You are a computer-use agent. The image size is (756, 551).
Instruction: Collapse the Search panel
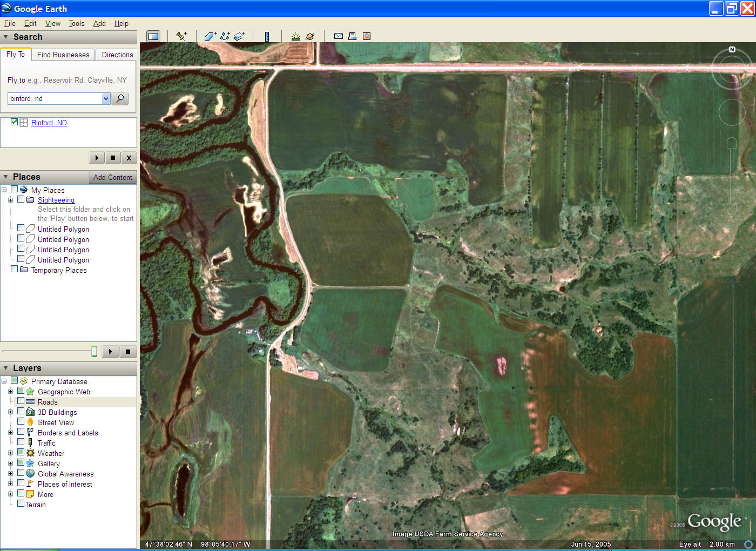coord(6,37)
